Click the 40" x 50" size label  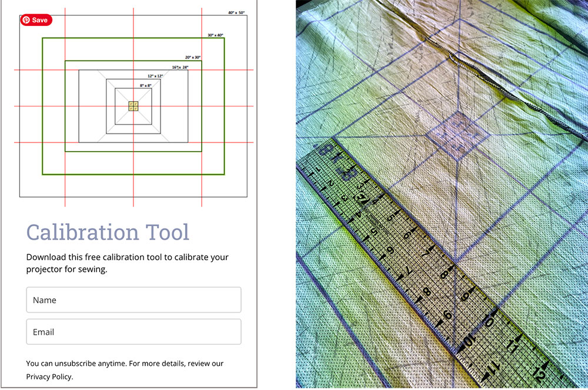click(x=236, y=13)
